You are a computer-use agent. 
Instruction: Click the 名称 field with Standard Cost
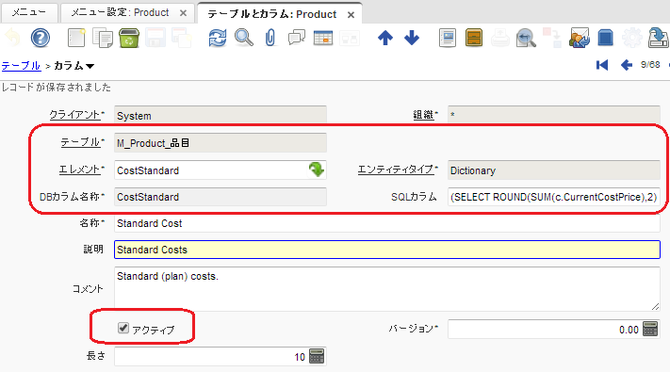387,223
